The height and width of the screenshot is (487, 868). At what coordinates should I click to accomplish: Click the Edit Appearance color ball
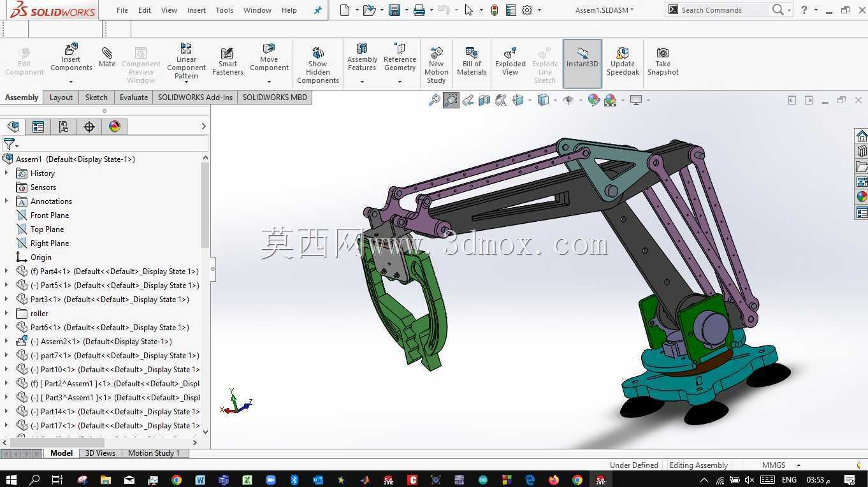(594, 100)
